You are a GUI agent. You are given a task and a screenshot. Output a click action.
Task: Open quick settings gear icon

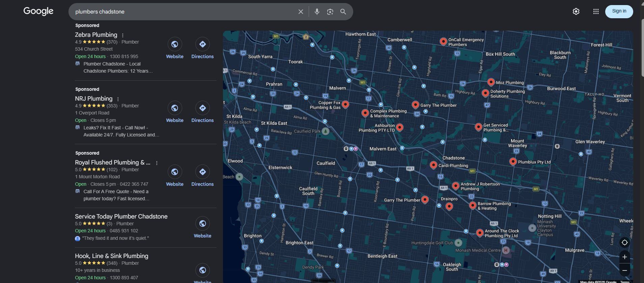tap(576, 11)
